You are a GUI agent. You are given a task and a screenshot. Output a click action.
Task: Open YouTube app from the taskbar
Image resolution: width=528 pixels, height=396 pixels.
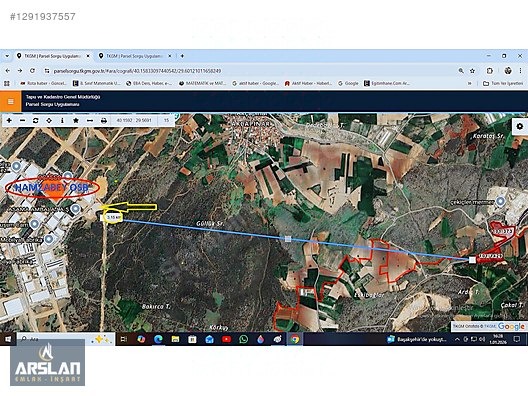click(227, 339)
